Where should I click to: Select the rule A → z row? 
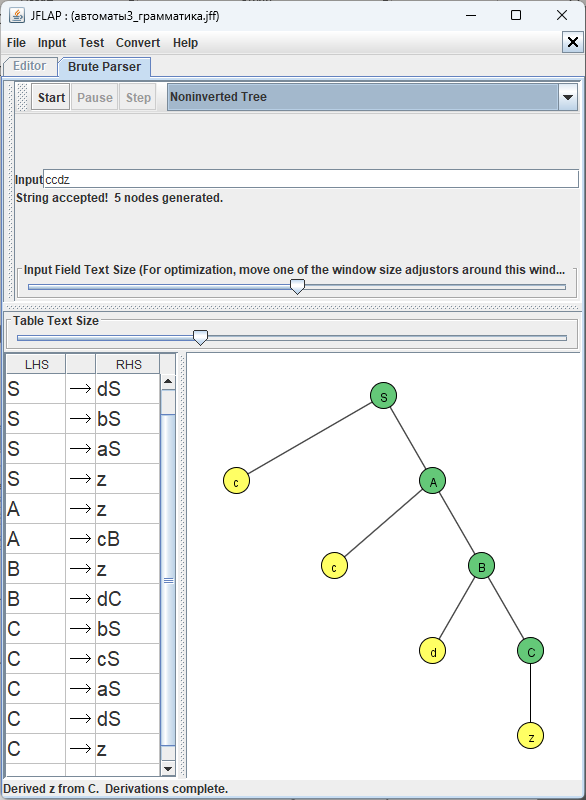(x=83, y=509)
